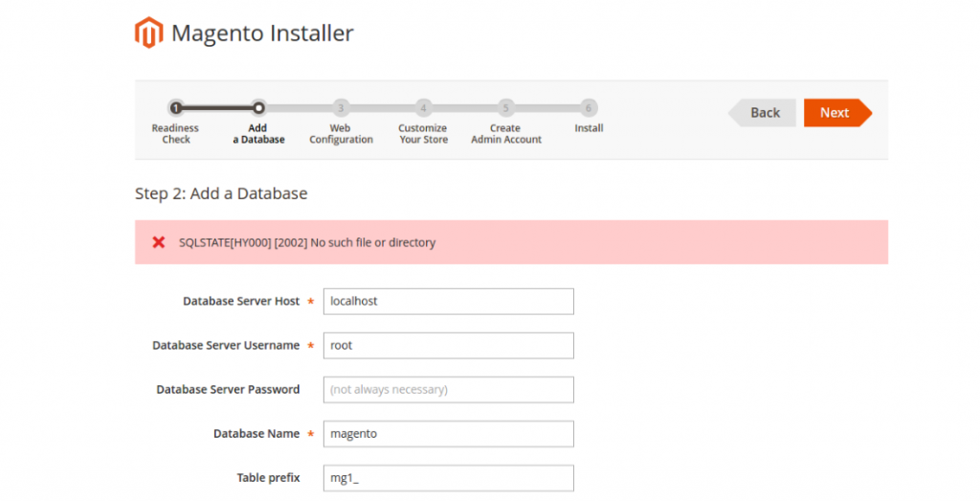Focus the Database Name field
Viewport: 980px width, 501px height.
[x=448, y=433]
